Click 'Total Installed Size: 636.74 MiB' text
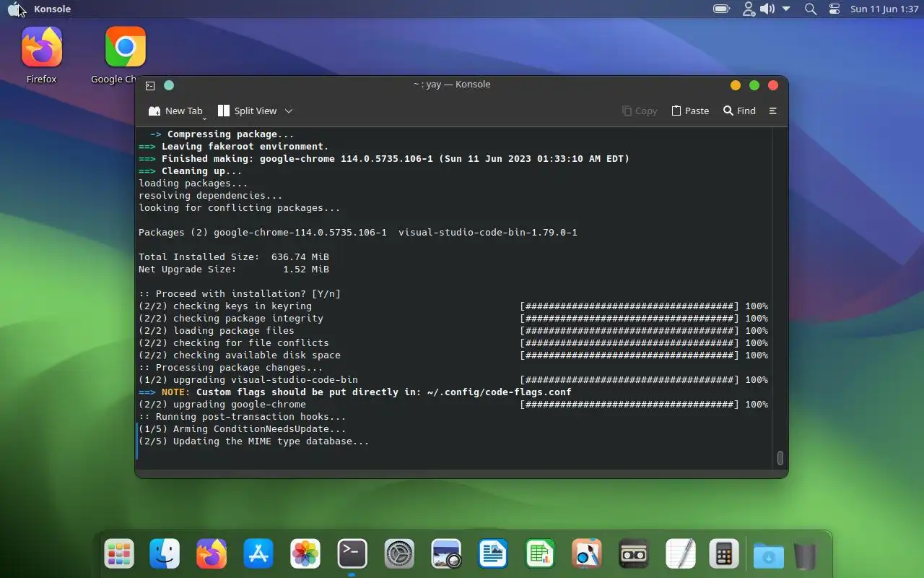This screenshot has height=578, width=924. (x=234, y=257)
